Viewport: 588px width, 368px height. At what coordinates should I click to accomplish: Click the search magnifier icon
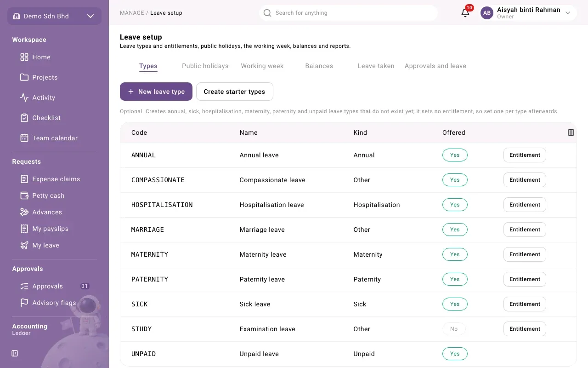[x=267, y=13]
